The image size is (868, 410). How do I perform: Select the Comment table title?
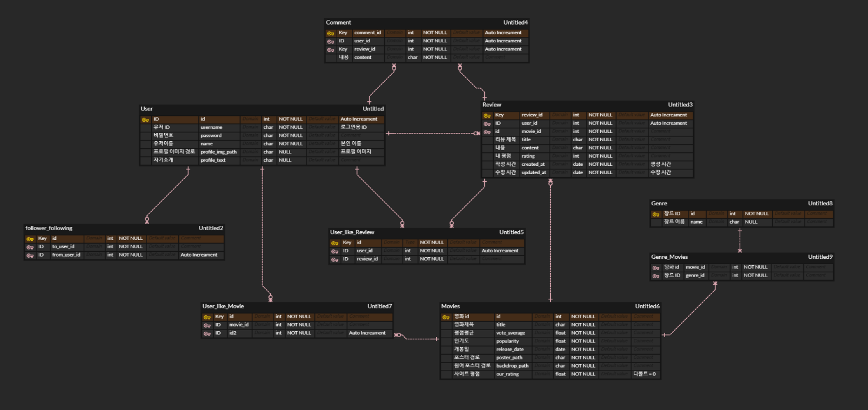pyautogui.click(x=338, y=22)
